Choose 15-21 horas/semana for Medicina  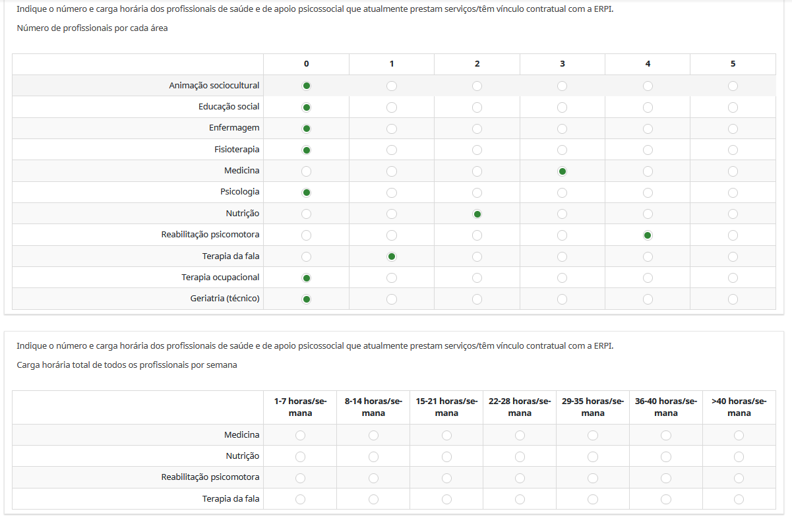(446, 435)
